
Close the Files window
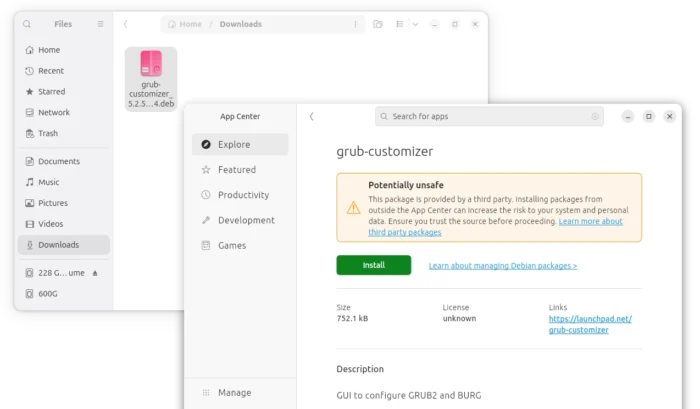(475, 24)
